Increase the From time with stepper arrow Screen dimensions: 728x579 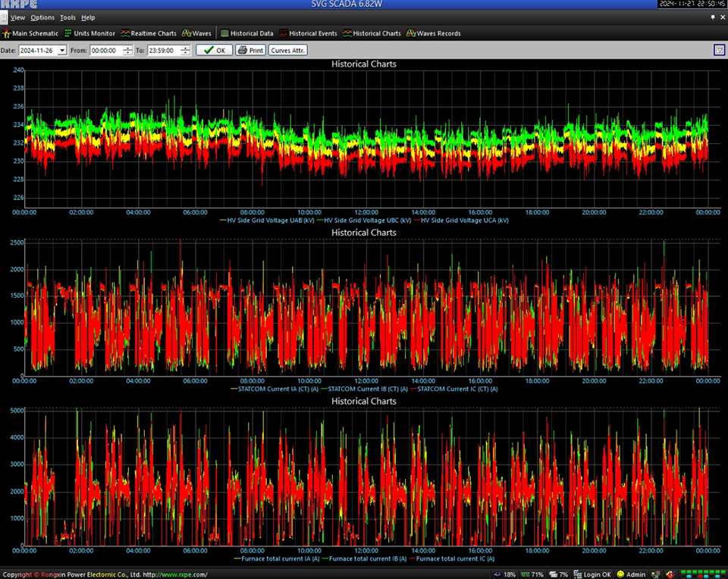coord(127,48)
